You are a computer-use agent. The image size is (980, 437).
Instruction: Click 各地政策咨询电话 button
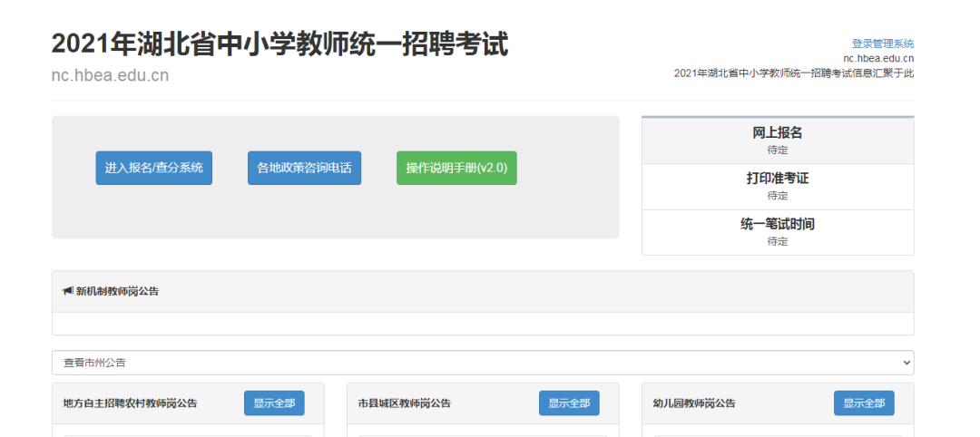pyautogui.click(x=304, y=168)
